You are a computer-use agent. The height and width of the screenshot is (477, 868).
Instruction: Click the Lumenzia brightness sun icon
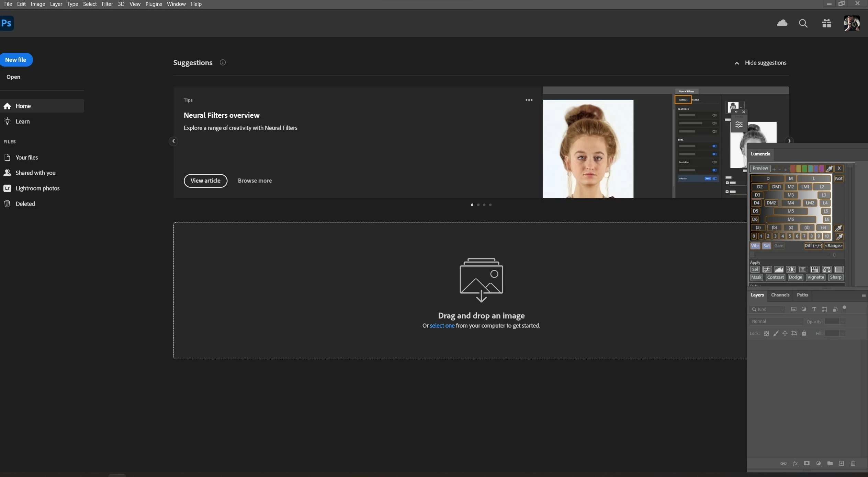point(791,269)
